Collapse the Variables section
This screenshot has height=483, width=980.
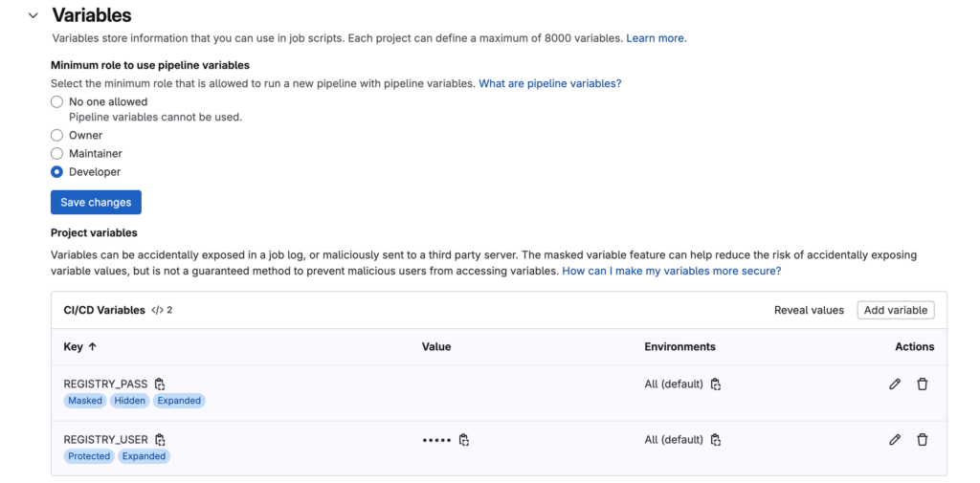tap(33, 15)
